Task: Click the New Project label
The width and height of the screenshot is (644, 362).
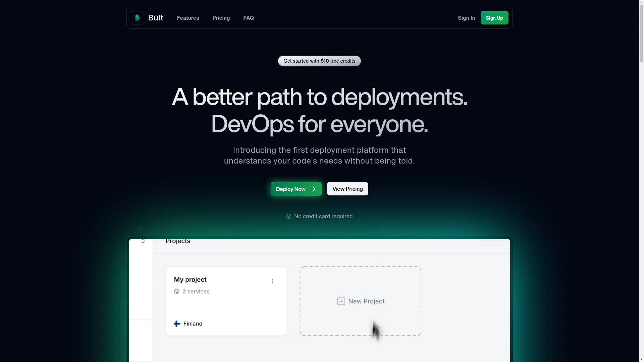Action: pos(366,301)
